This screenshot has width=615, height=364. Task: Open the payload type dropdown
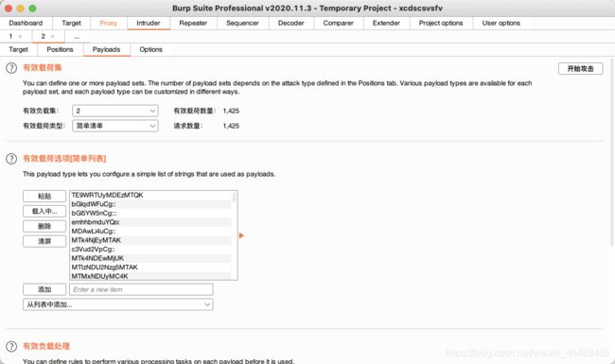[x=115, y=126]
